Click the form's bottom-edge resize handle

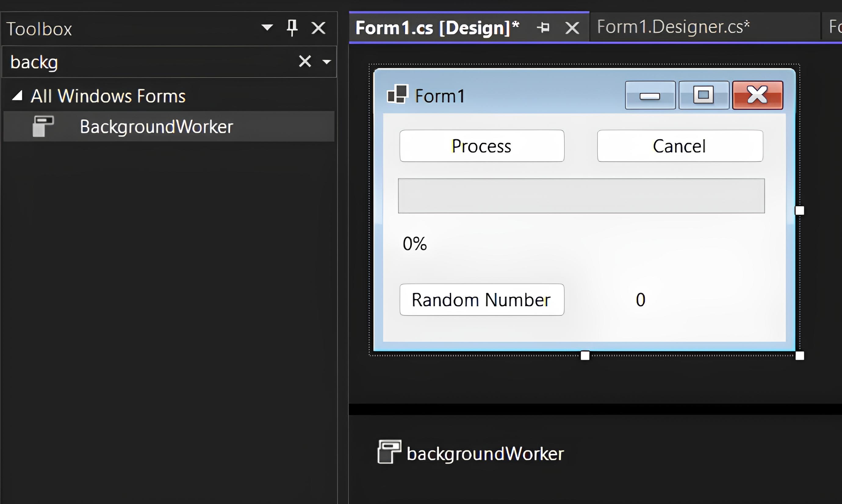coord(585,356)
